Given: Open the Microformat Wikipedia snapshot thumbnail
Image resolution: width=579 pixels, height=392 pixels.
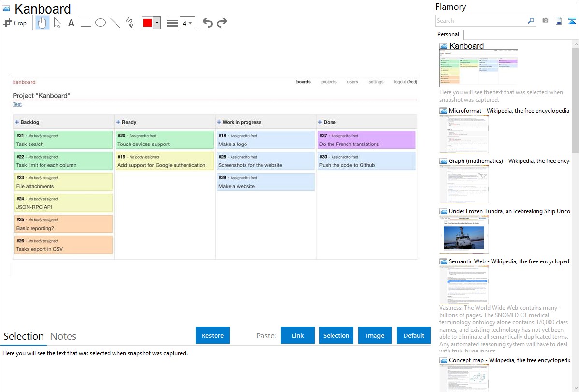Looking at the screenshot, I should click(464, 134).
